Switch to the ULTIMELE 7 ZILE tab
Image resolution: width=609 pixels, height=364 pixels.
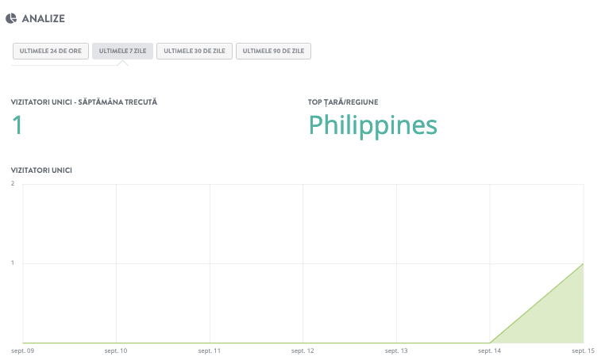[122, 51]
